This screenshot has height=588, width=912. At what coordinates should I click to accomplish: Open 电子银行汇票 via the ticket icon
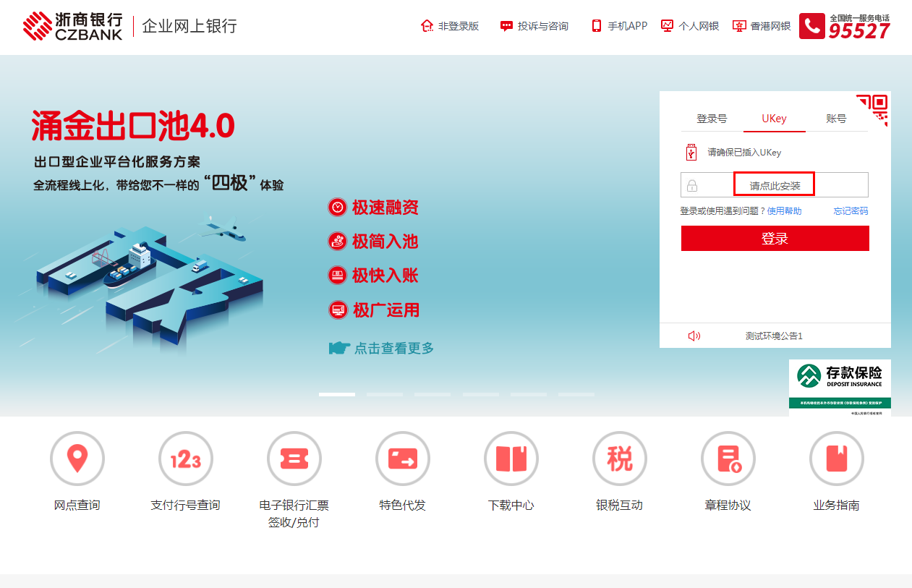[x=294, y=459]
